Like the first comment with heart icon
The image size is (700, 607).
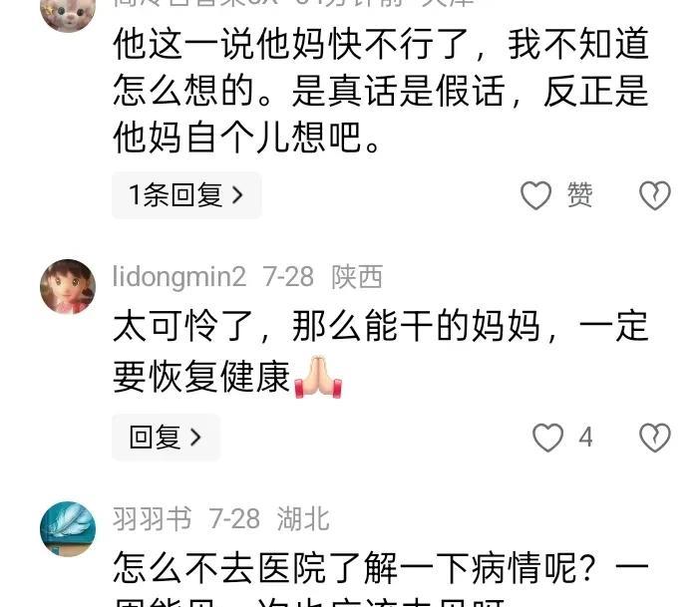535,195
